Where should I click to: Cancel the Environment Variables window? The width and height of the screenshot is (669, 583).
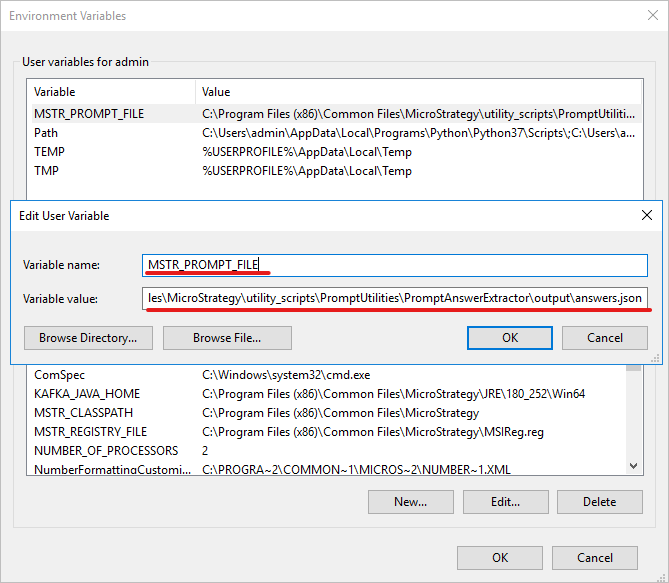coord(595,558)
